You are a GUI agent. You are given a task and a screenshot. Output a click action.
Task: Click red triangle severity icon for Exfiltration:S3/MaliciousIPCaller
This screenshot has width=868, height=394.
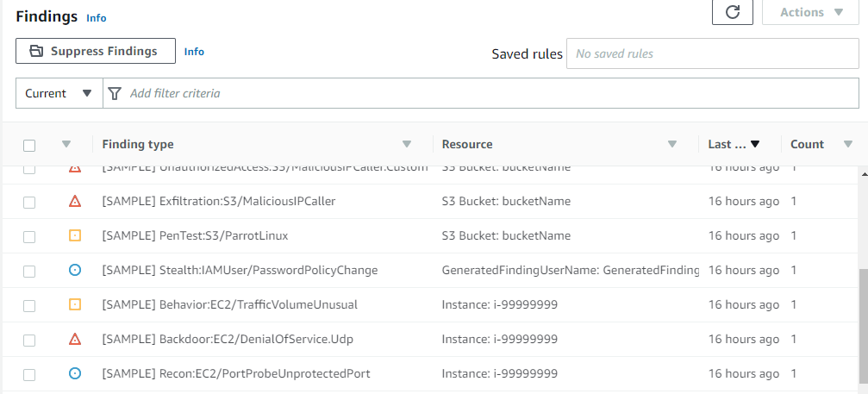click(x=74, y=202)
